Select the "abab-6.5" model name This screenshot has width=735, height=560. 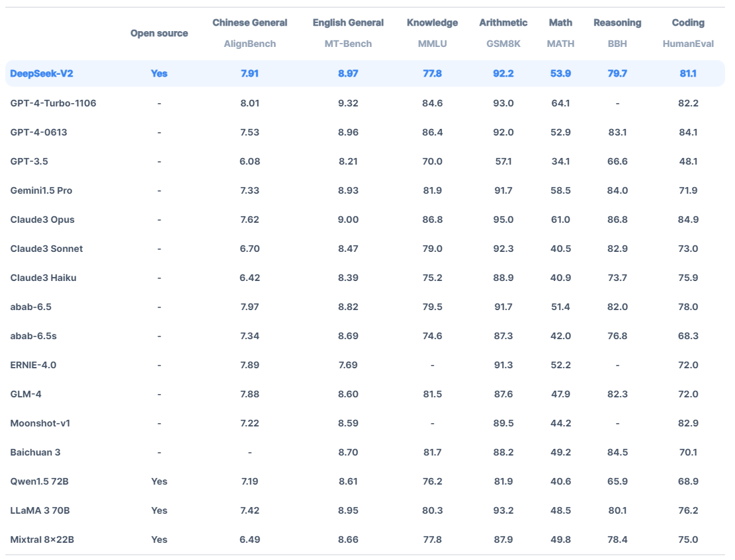click(31, 307)
